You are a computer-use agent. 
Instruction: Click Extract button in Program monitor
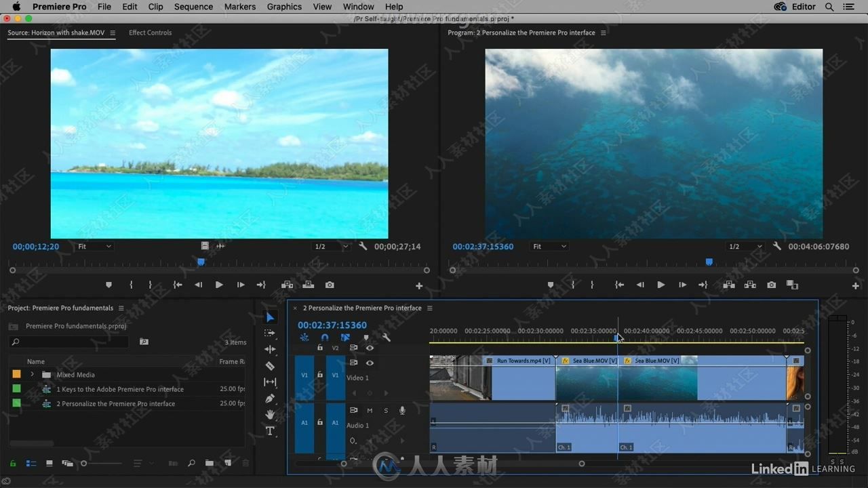[x=750, y=285]
